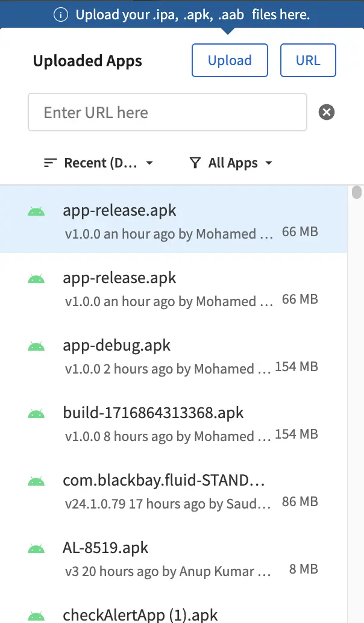Clear the URL field with the X icon
364x623 pixels.
(x=327, y=112)
